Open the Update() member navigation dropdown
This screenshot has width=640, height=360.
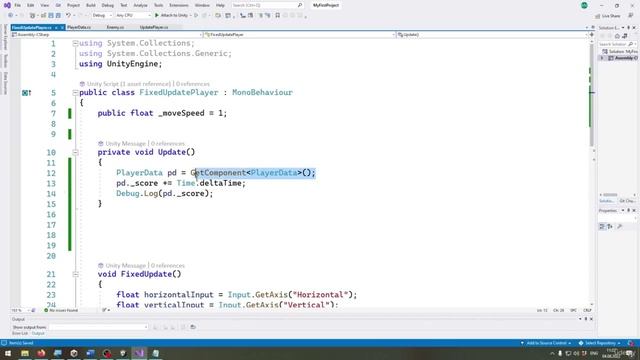click(492, 35)
